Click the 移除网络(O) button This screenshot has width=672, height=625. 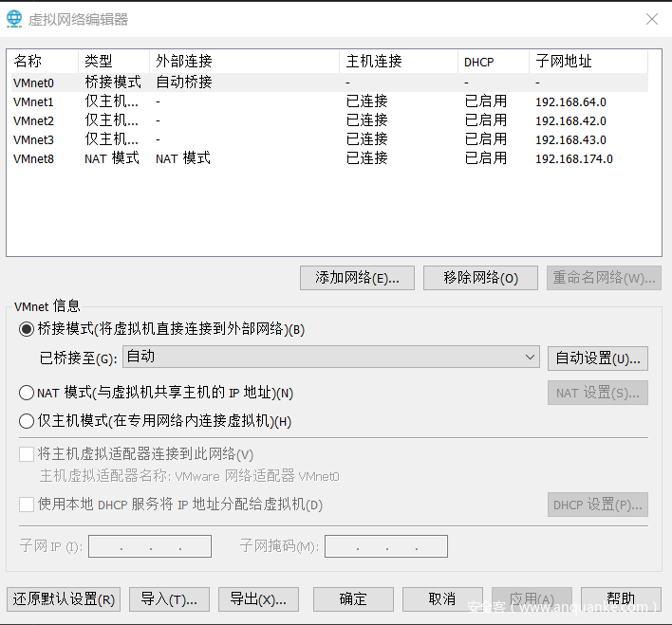(x=481, y=278)
